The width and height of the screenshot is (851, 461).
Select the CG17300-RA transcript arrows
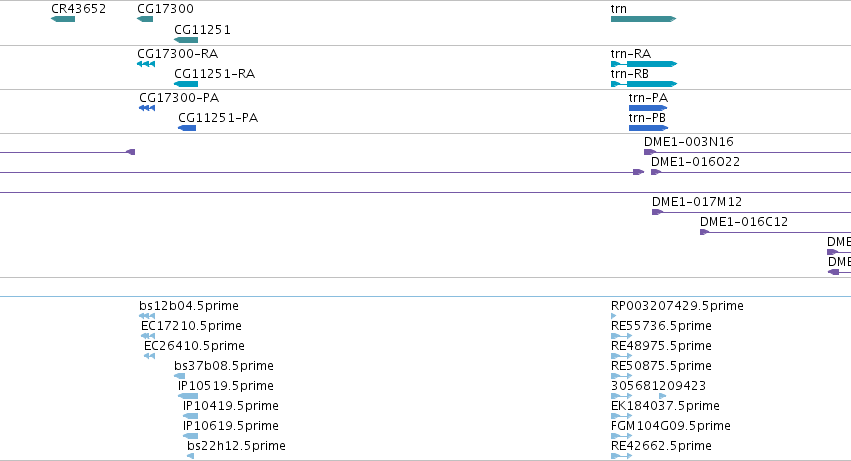(x=146, y=64)
